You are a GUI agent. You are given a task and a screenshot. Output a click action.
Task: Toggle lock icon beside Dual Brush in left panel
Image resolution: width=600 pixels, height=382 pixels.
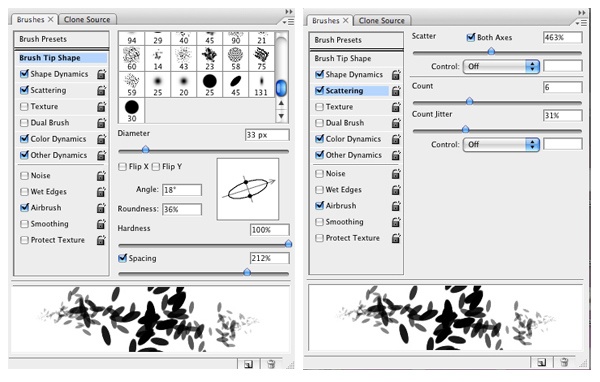101,123
